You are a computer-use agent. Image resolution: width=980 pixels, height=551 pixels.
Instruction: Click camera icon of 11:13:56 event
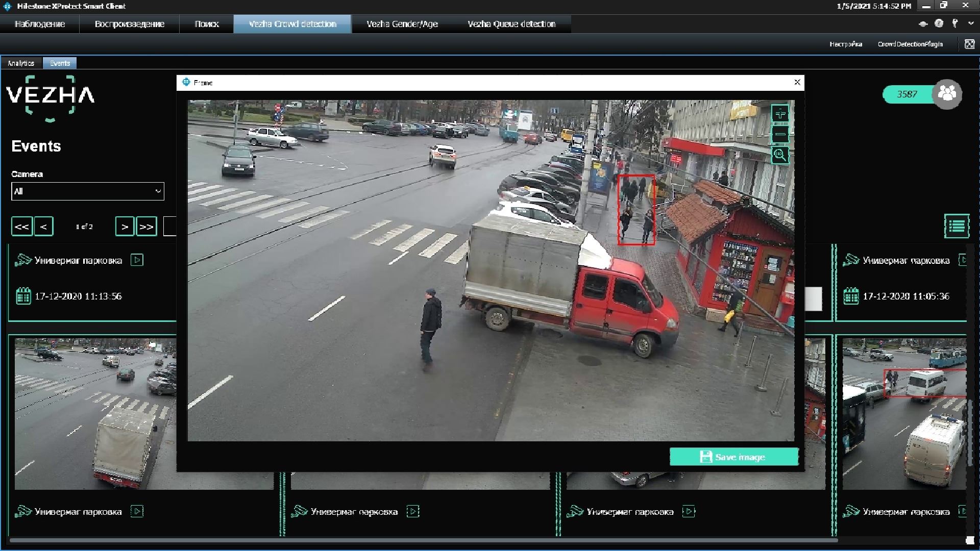pyautogui.click(x=23, y=260)
